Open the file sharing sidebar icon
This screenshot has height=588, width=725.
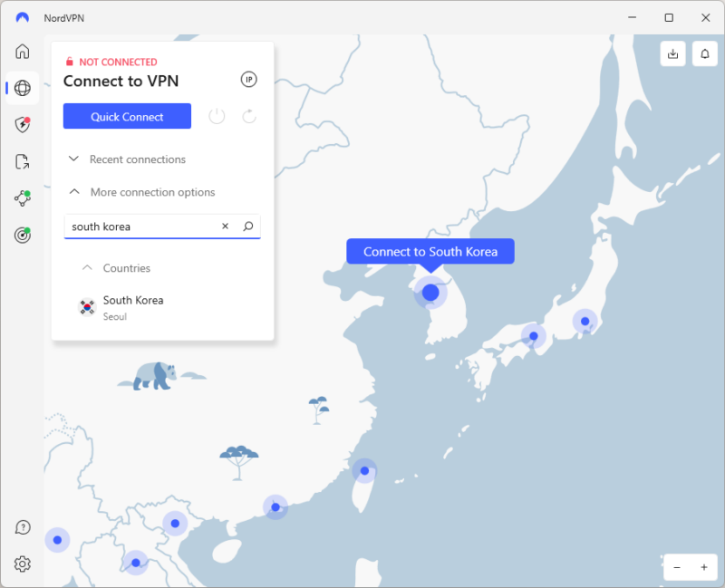[22, 162]
